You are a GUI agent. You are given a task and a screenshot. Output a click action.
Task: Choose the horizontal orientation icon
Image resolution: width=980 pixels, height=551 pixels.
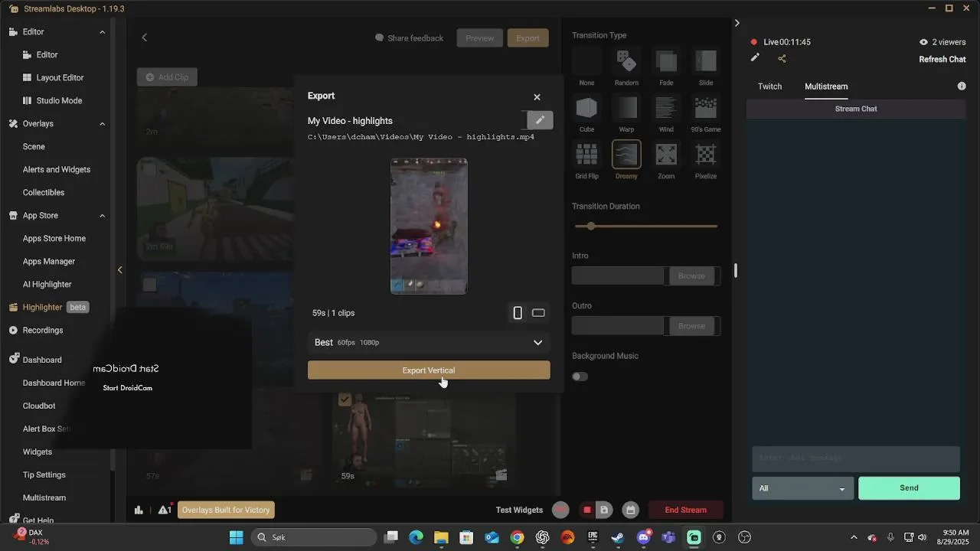[538, 313]
